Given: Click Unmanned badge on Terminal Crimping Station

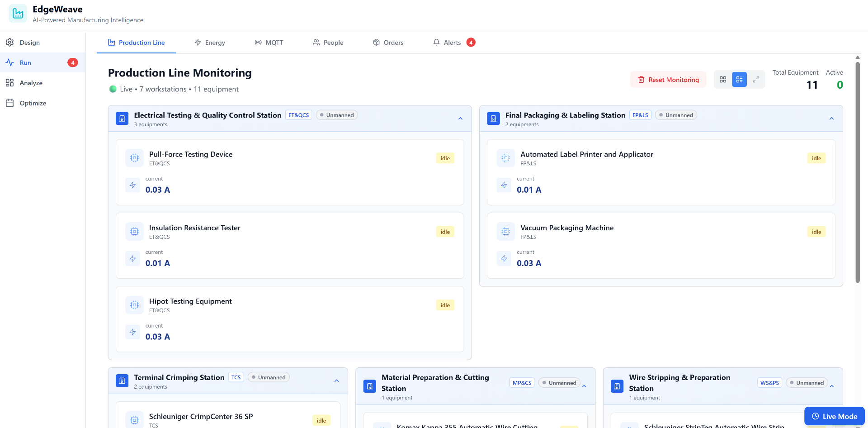Looking at the screenshot, I should 269,377.
